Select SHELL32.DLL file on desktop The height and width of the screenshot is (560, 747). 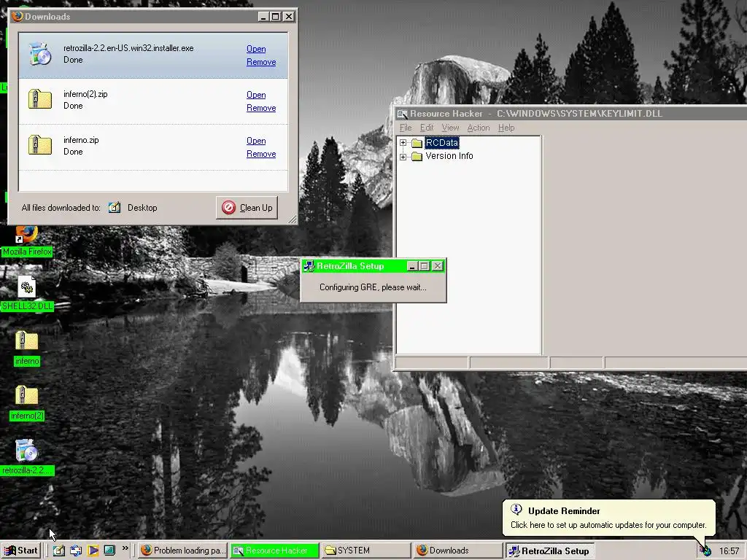tap(27, 295)
